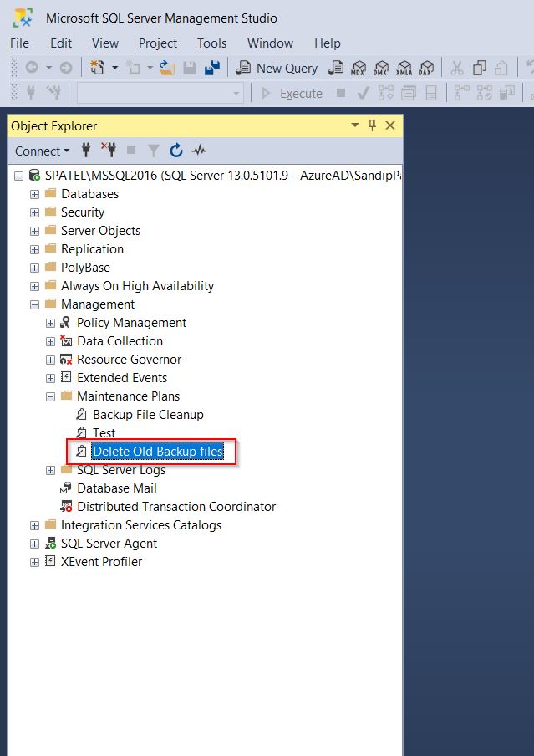Collapse the SPATEL\MSSQL2016 server node
Image resolution: width=534 pixels, height=756 pixels.
pos(18,176)
